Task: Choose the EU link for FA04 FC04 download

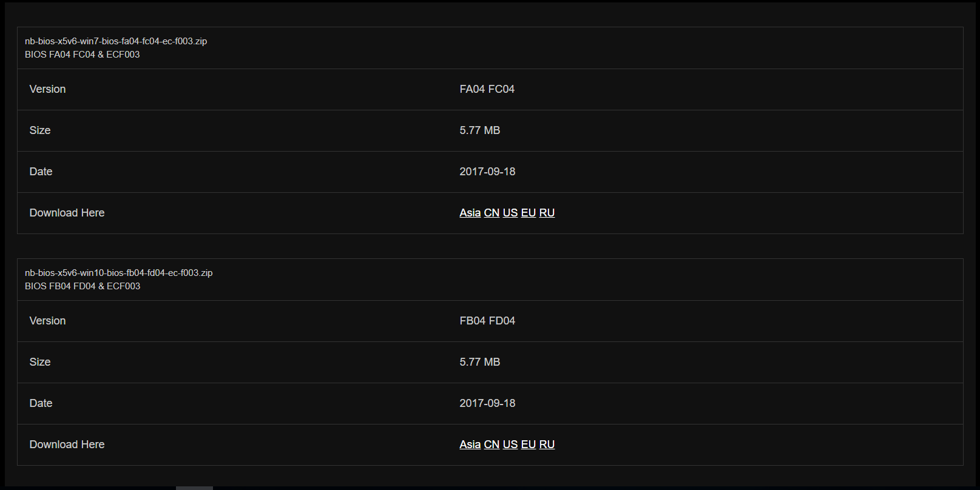Action: pos(529,213)
